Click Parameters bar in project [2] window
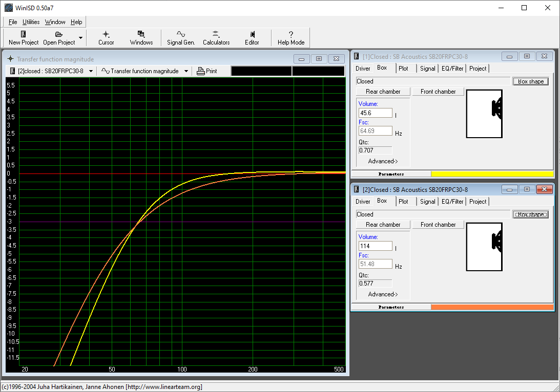 coord(391,307)
